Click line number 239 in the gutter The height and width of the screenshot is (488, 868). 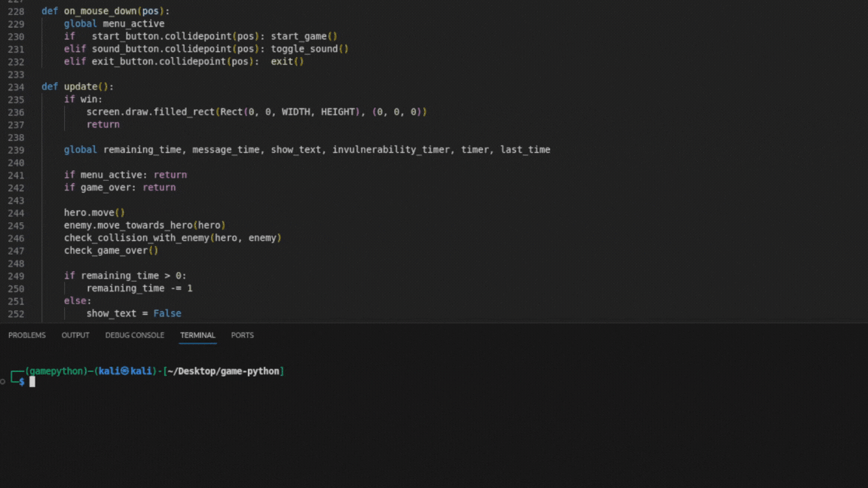coord(16,150)
